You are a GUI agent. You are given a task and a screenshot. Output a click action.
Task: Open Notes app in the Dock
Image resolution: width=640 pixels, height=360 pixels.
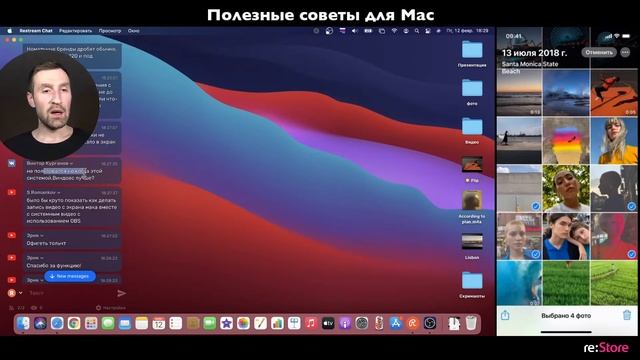(x=142, y=324)
